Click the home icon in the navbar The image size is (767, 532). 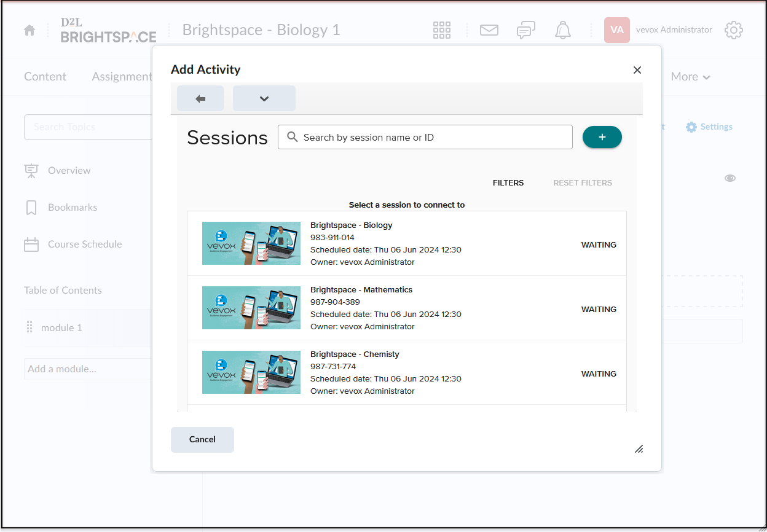click(x=29, y=29)
